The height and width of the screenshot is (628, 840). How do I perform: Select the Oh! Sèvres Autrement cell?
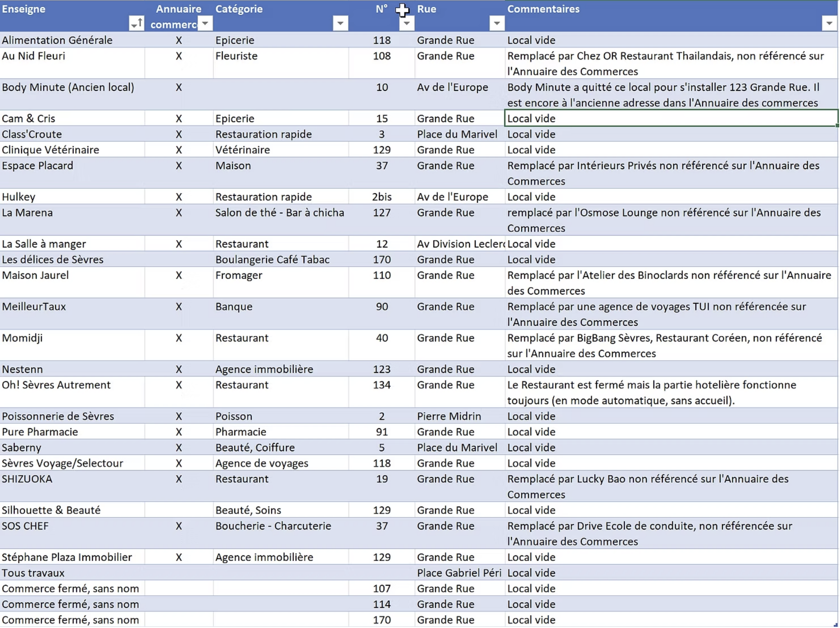(56, 385)
